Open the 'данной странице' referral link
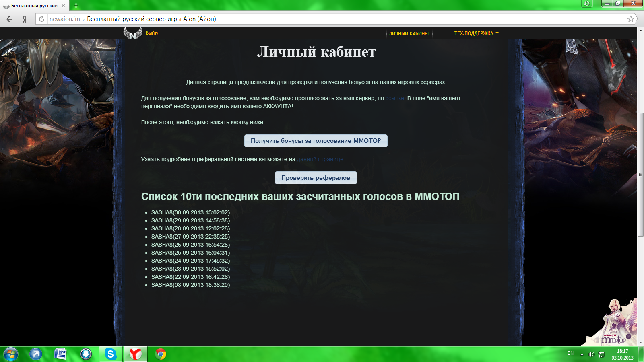 [x=320, y=159]
